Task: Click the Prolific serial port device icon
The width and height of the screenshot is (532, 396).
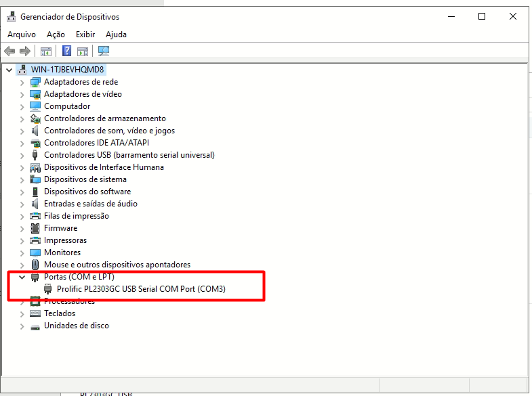Action: pos(48,289)
